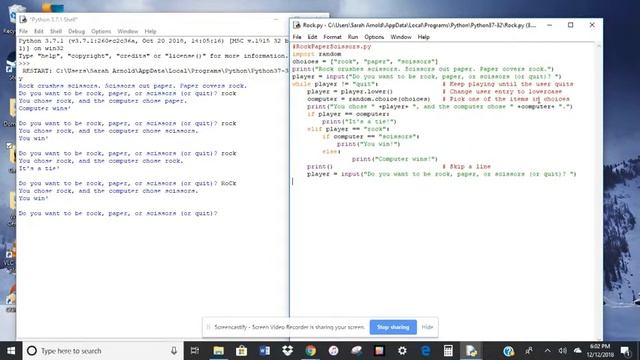This screenshot has width=640, height=360.
Task: Click the Python IDLE taskbar icon
Action: click(471, 351)
